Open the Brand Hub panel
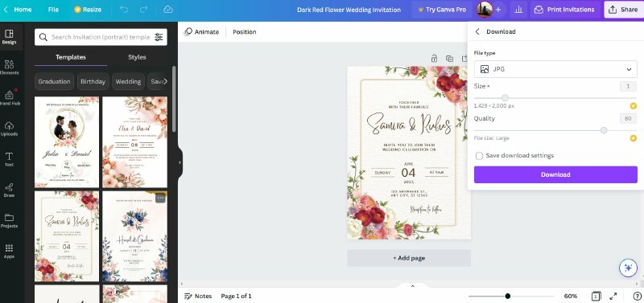Screen dimensions: 644x303 [x=9, y=98]
